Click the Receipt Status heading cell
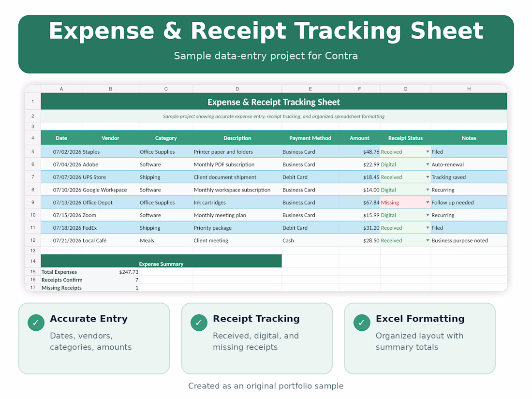The height and width of the screenshot is (399, 532). [405, 138]
